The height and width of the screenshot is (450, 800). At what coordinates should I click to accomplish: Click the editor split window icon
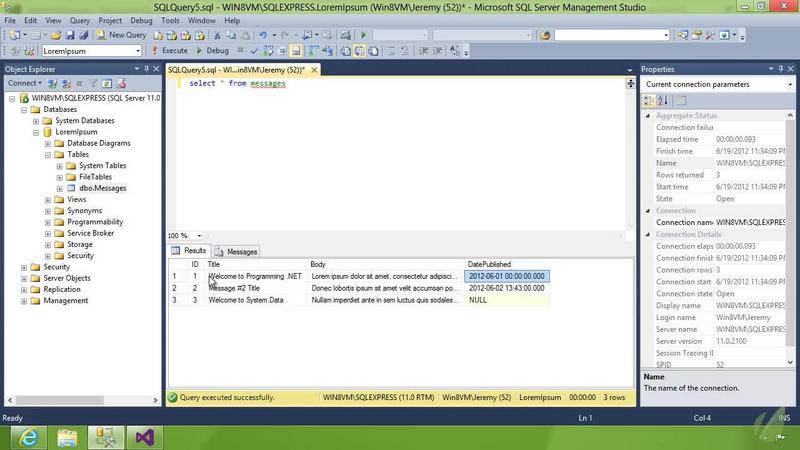click(x=631, y=84)
